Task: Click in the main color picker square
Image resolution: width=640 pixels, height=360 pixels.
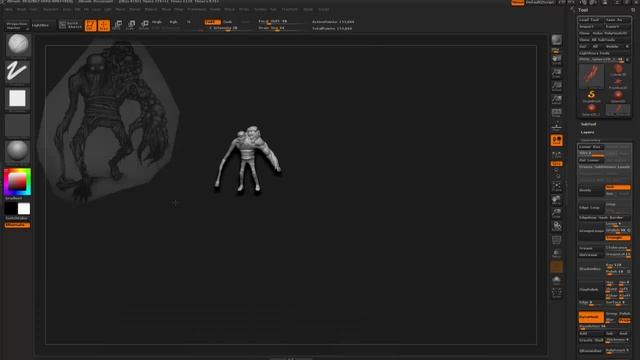Action: pos(17,182)
